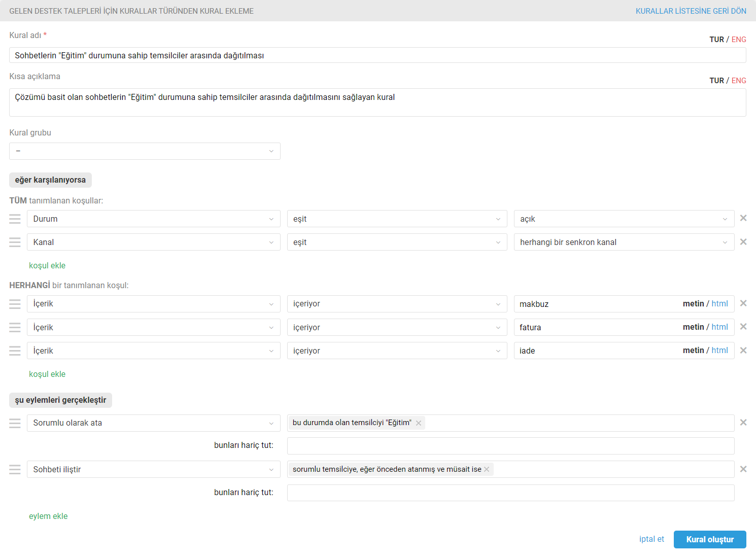Switch Kısa açıklama language to ENG
Image resolution: width=756 pixels, height=557 pixels.
click(x=739, y=81)
